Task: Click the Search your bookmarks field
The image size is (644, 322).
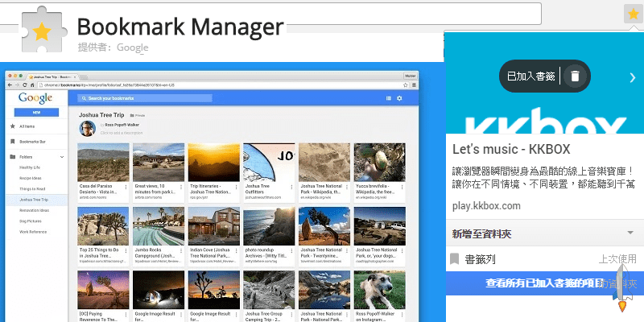Action: click(145, 98)
